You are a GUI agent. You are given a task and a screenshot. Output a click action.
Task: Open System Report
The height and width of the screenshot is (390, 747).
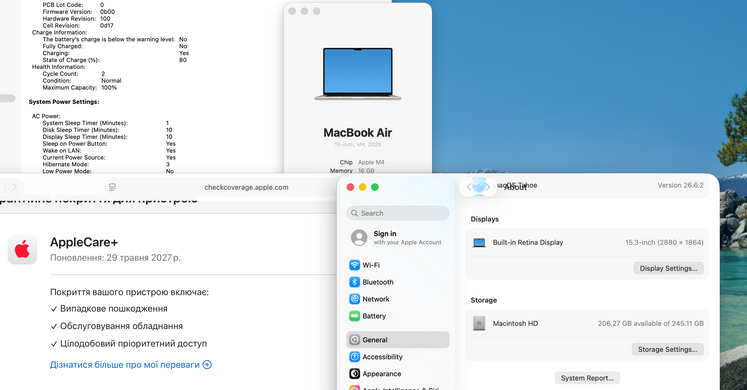click(x=587, y=378)
